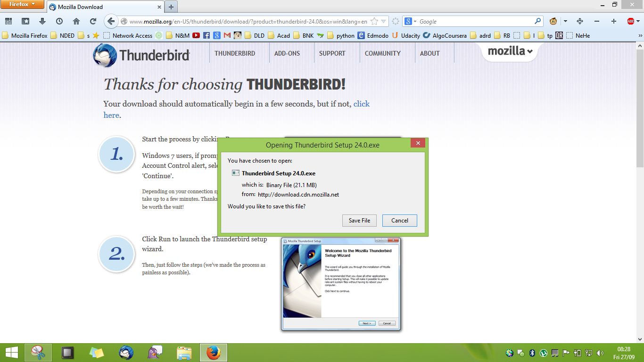Open the COMMUNITY nav item
The width and height of the screenshot is (644, 362).
[383, 53]
